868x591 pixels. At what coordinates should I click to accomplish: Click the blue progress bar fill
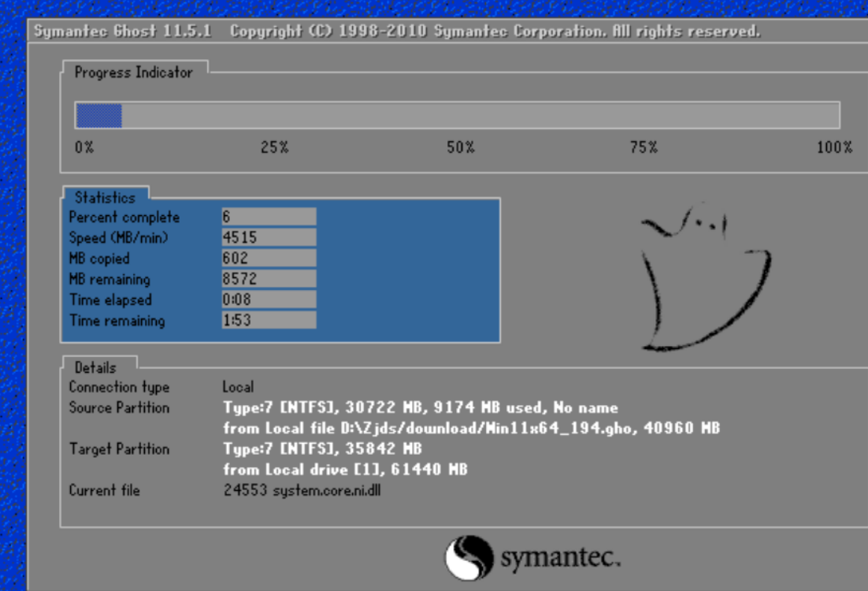99,116
